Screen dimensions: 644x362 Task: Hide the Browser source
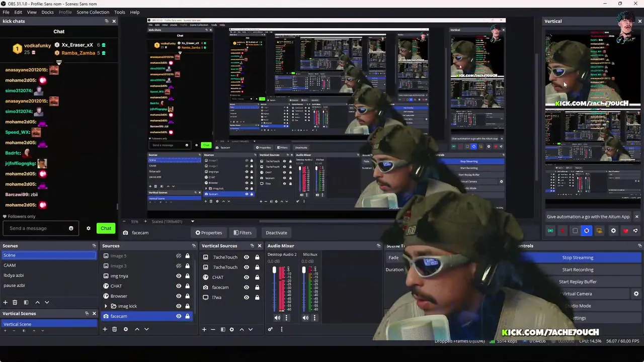(x=179, y=296)
